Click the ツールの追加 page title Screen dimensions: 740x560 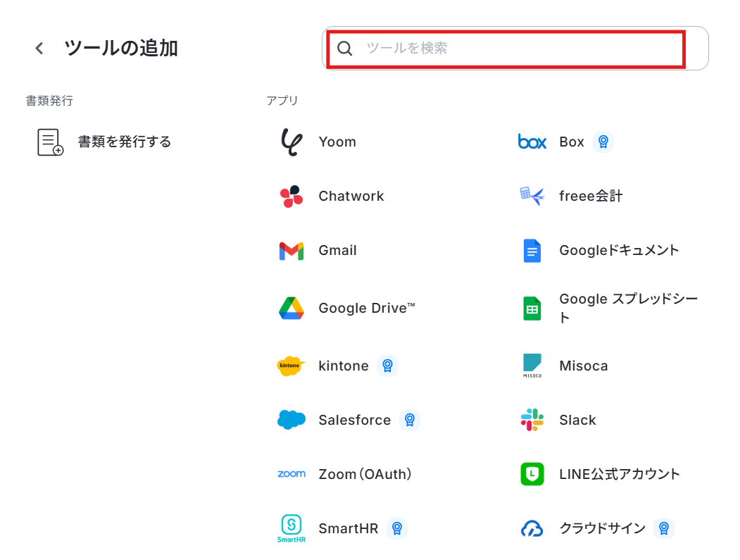coord(121,48)
